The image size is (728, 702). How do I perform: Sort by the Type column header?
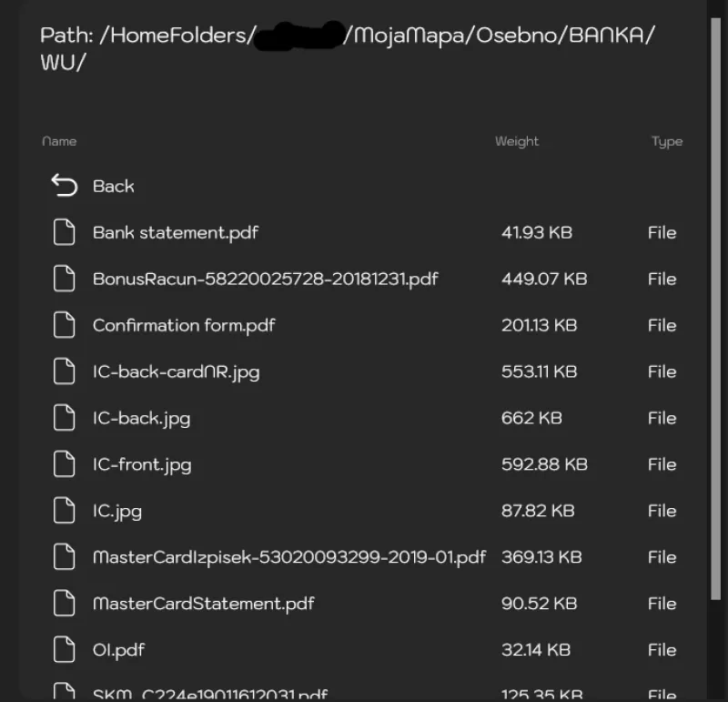pos(666,141)
